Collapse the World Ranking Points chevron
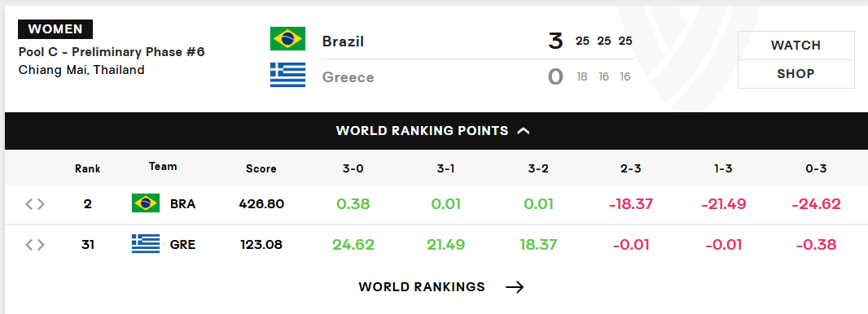 tap(523, 131)
